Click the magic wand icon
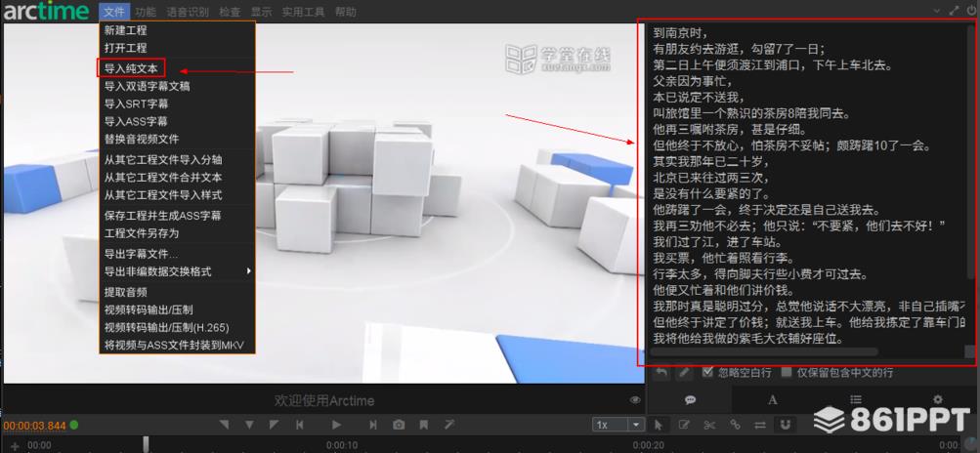Screen dimensions: 980x453 pyautogui.click(x=448, y=425)
